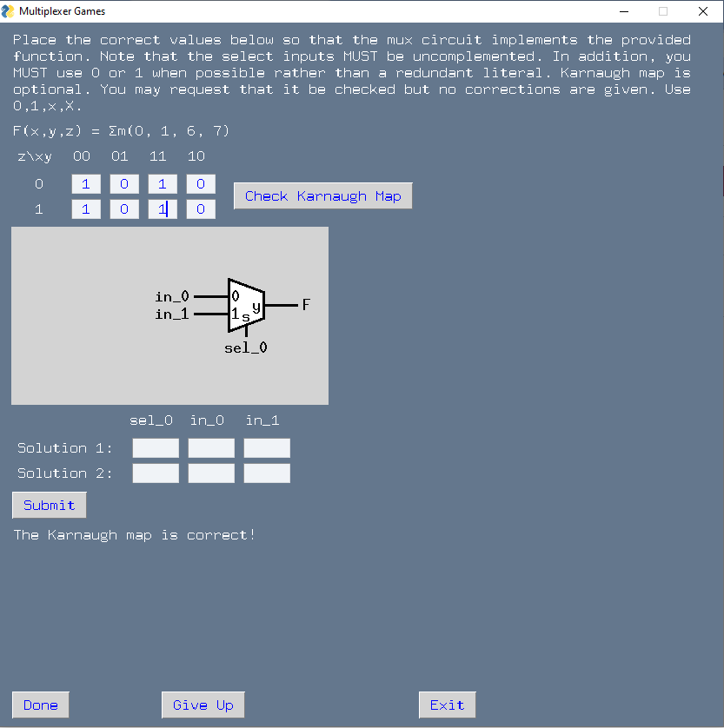Select the K-map cell for row 0, column 10
724x728 pixels.
(x=200, y=183)
